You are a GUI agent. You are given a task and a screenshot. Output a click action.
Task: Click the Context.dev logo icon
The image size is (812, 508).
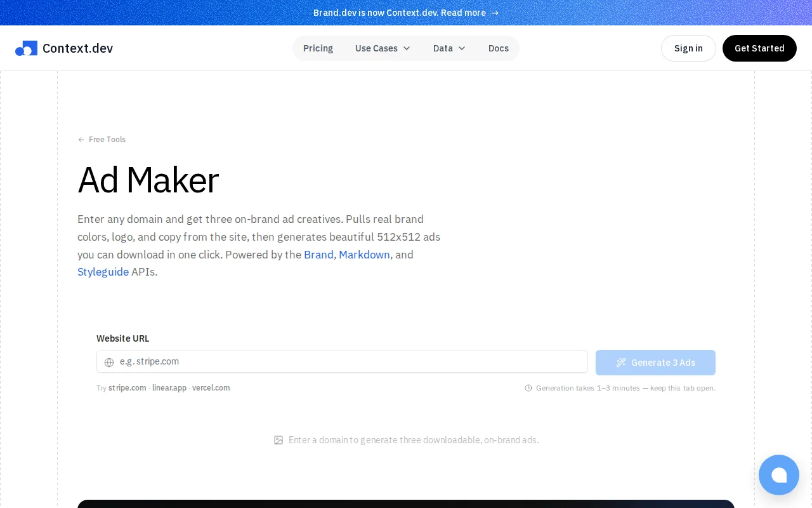point(26,48)
